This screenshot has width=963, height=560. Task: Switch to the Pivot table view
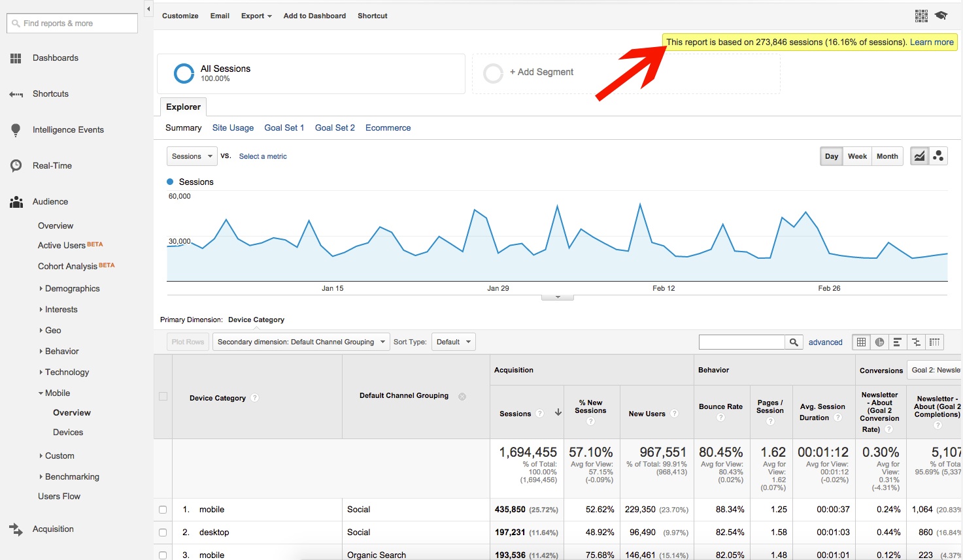click(934, 341)
